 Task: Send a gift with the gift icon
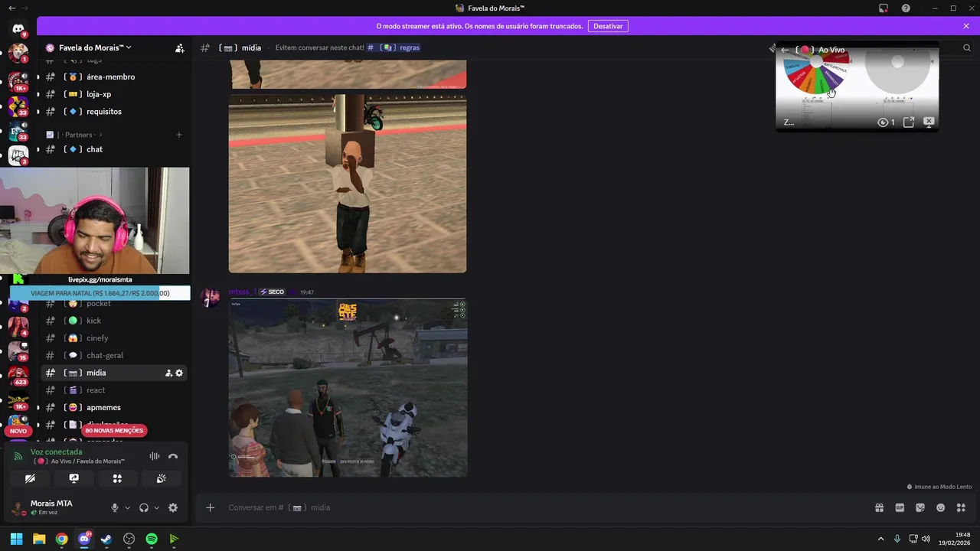pyautogui.click(x=879, y=507)
